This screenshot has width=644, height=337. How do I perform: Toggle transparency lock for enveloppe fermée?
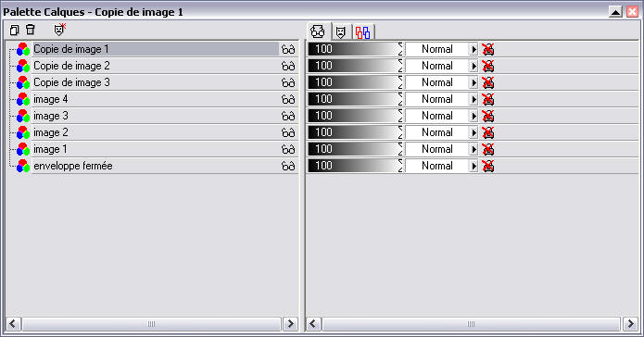[488, 166]
